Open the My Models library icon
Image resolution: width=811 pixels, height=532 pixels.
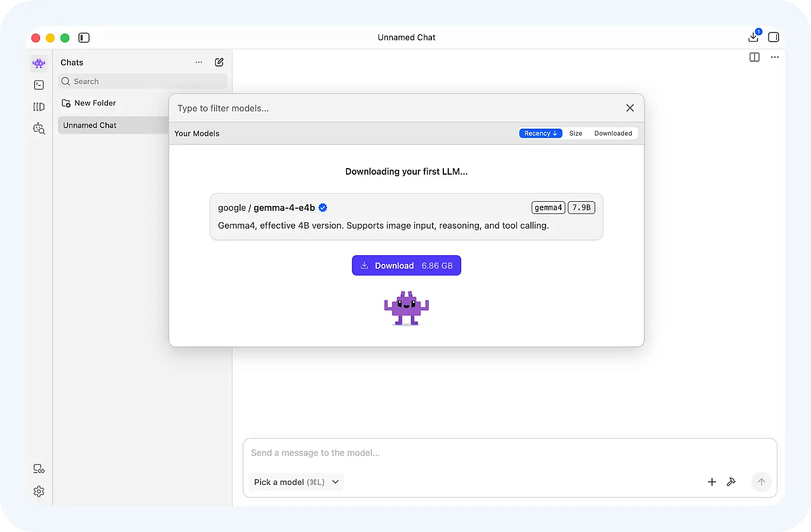39,107
